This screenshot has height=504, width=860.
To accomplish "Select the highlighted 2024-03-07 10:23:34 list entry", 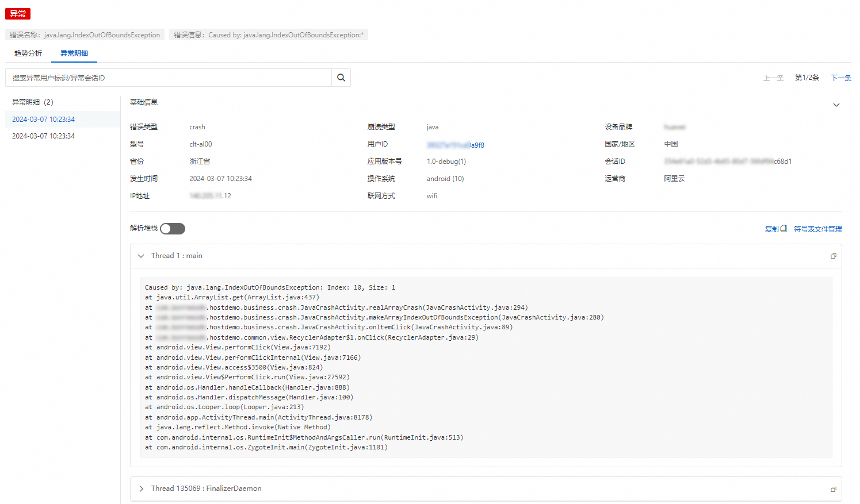I will pyautogui.click(x=63, y=120).
